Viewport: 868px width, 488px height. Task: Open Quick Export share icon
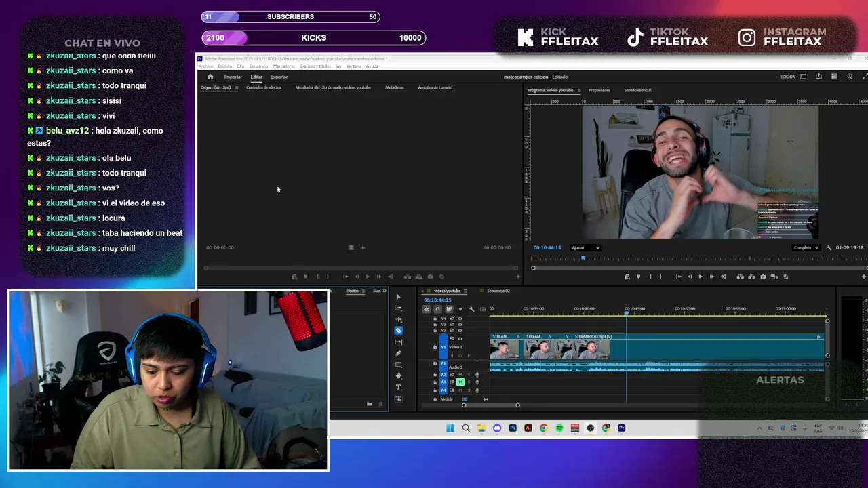coord(818,77)
